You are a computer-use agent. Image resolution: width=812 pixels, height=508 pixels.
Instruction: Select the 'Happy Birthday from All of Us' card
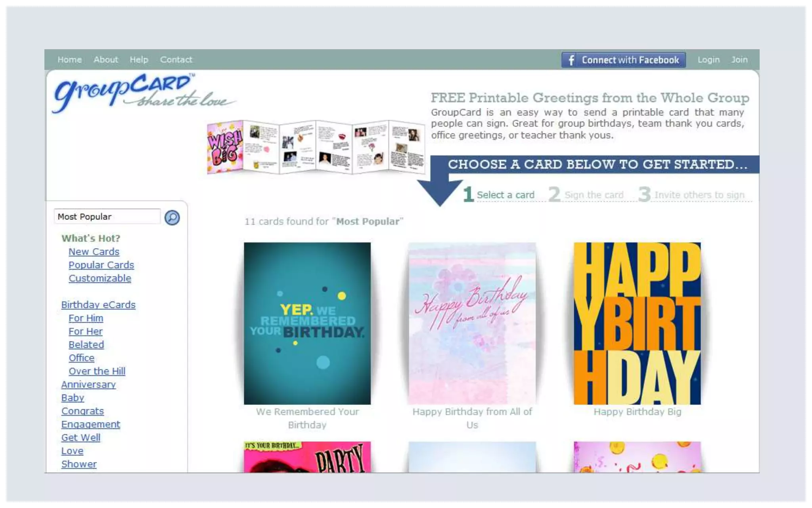472,323
